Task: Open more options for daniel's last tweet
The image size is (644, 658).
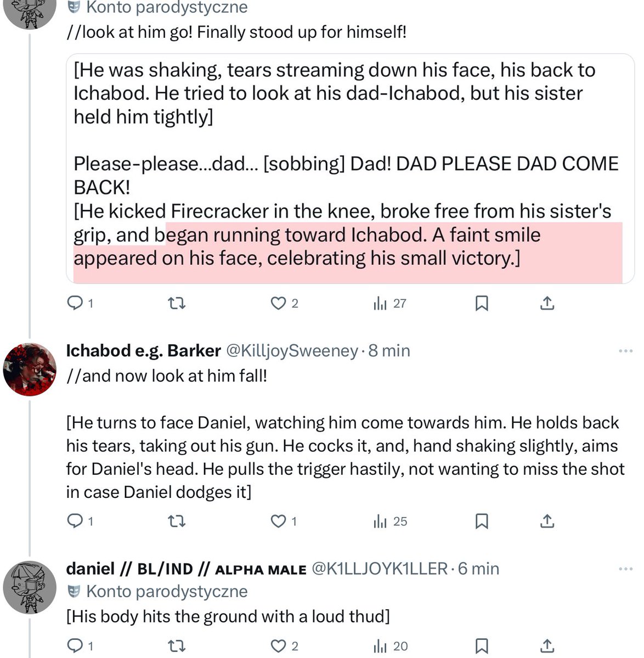Action: point(625,569)
